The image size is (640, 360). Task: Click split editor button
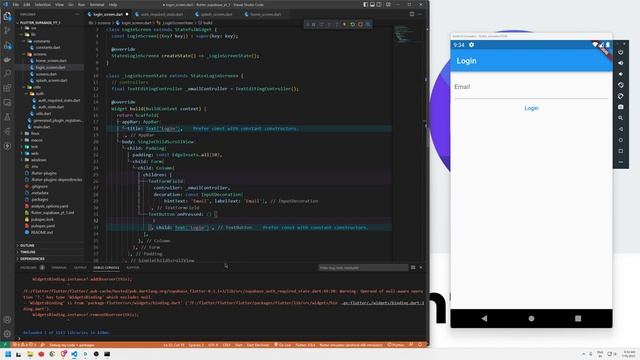pyautogui.click(x=412, y=14)
